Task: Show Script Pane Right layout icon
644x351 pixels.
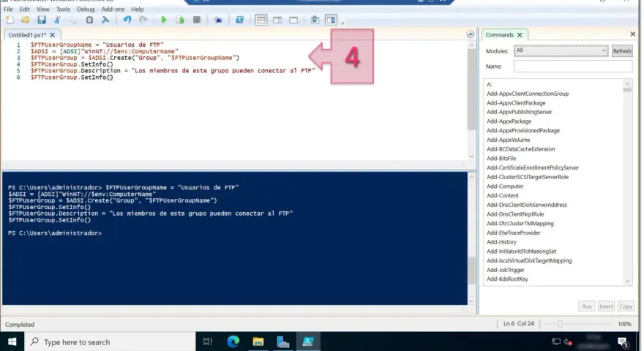Action: pyautogui.click(x=277, y=20)
